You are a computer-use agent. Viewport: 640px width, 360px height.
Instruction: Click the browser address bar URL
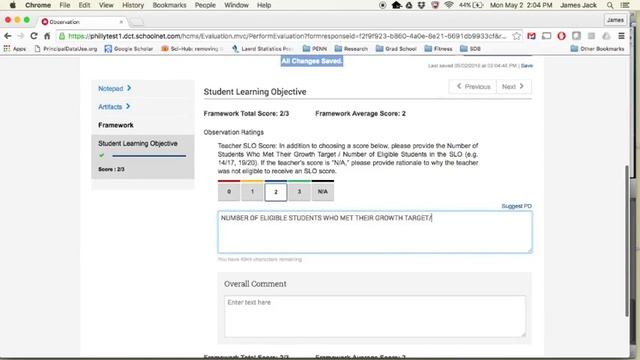coord(287,36)
